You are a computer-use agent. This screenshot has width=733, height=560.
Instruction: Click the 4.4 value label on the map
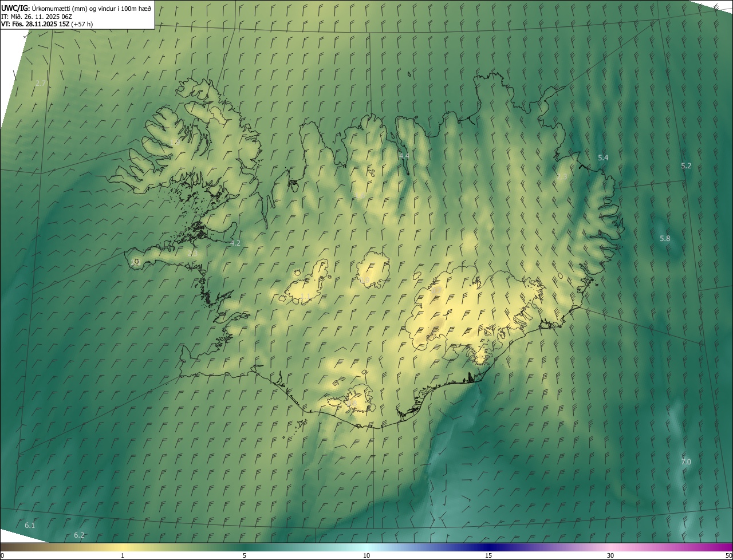click(404, 156)
